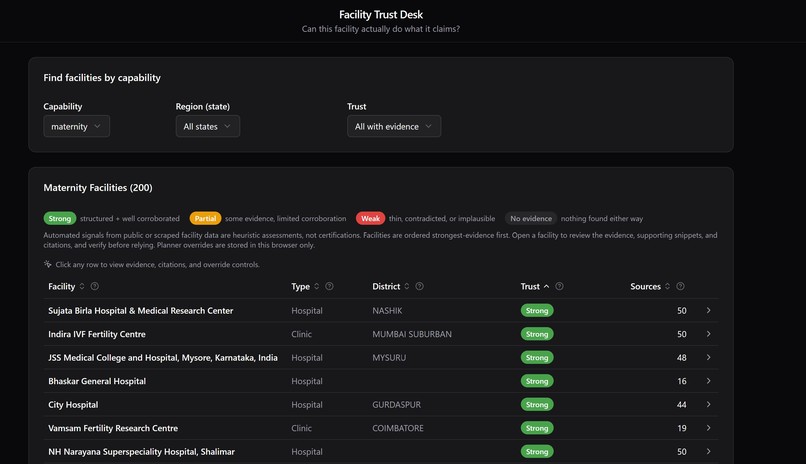The width and height of the screenshot is (806, 464).
Task: Click help icon next to Trust header
Action: pyautogui.click(x=559, y=286)
